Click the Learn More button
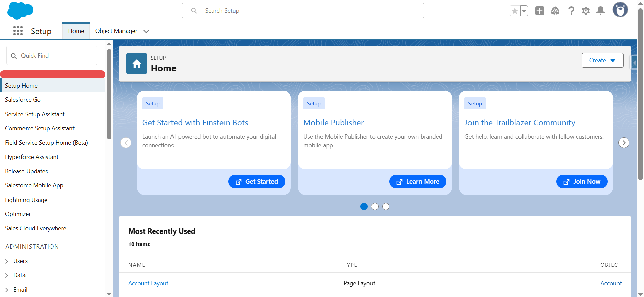The height and width of the screenshot is (297, 644). 418,182
